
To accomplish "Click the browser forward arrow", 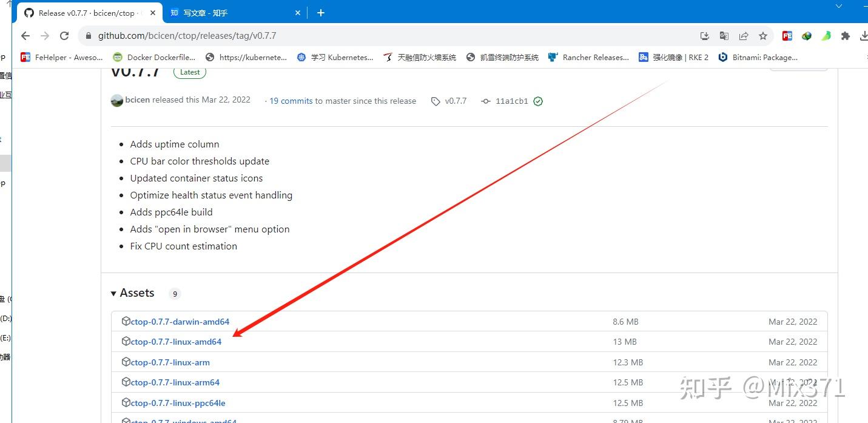I will click(x=45, y=36).
